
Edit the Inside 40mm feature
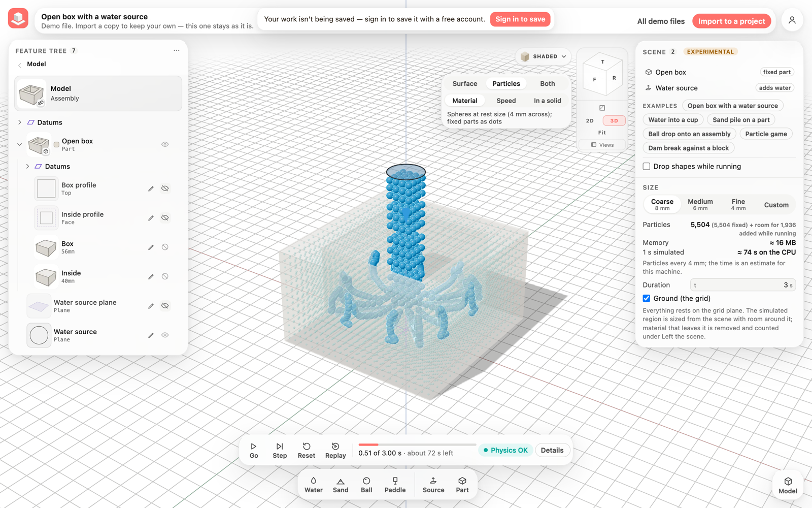click(x=151, y=277)
